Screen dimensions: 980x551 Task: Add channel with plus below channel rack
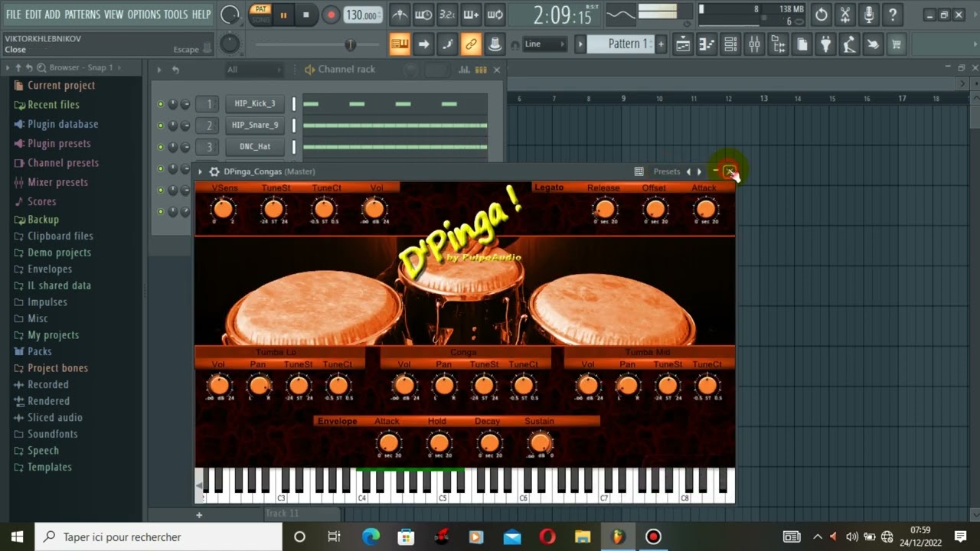(x=199, y=515)
